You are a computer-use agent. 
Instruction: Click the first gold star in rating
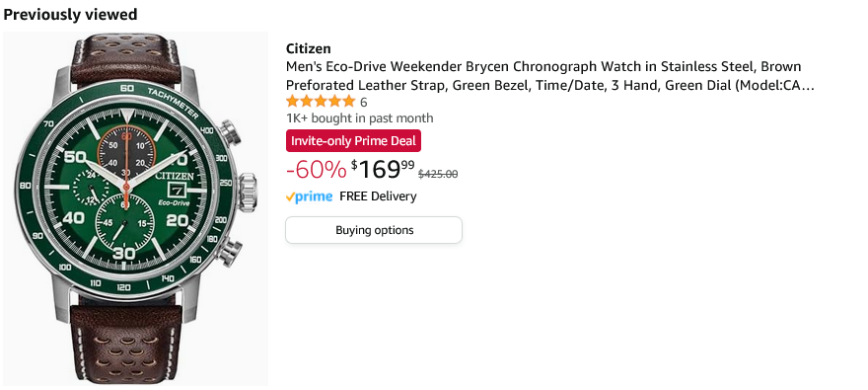click(x=292, y=102)
